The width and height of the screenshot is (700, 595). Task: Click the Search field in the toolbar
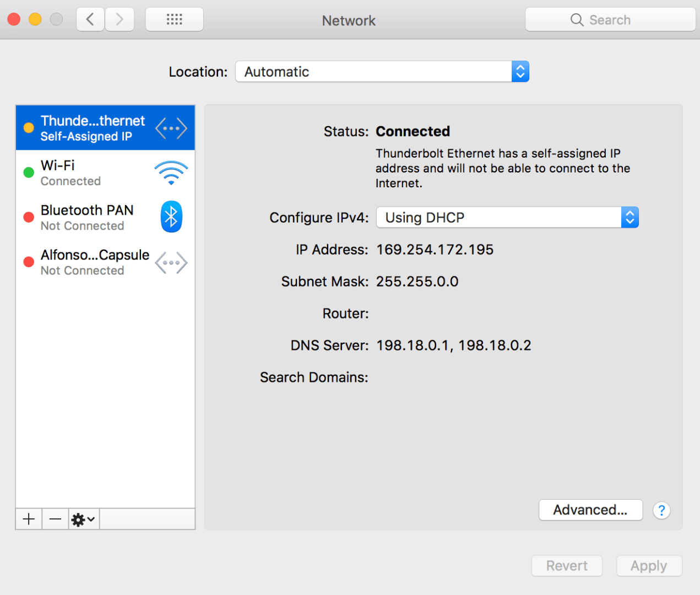pyautogui.click(x=610, y=19)
